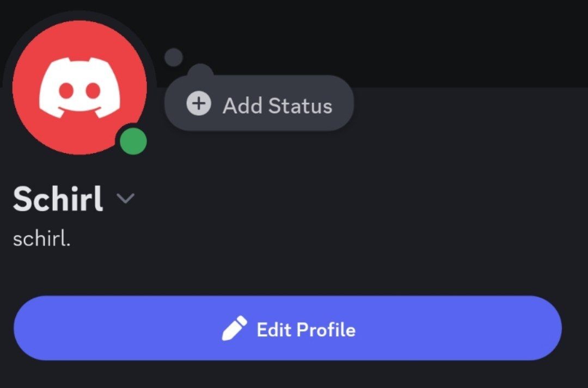
Task: Change online status via green dot
Action: (133, 141)
